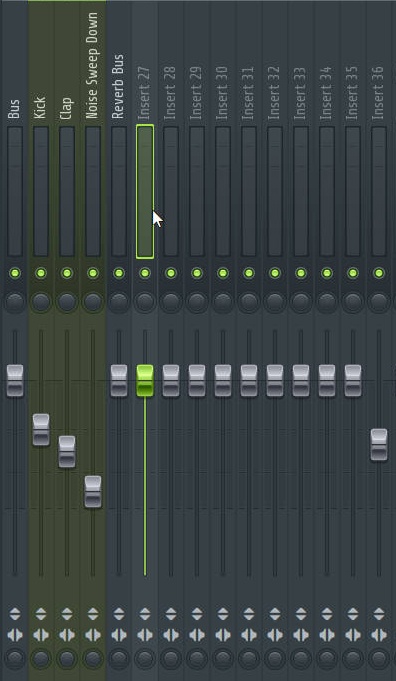Click the Noise Sweep Down volume fader
This screenshot has height=681, width=396.
93,492
